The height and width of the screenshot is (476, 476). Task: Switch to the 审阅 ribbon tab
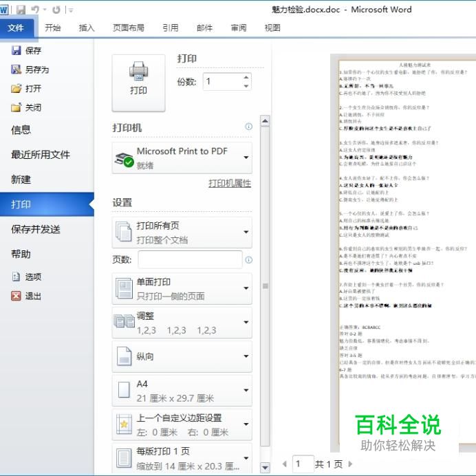[238, 28]
